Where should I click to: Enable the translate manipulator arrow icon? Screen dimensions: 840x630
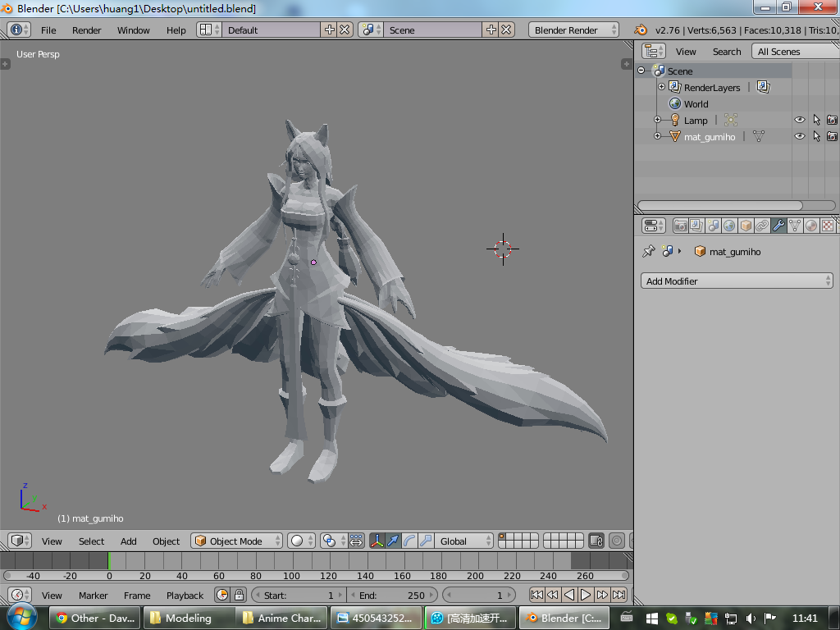393,541
